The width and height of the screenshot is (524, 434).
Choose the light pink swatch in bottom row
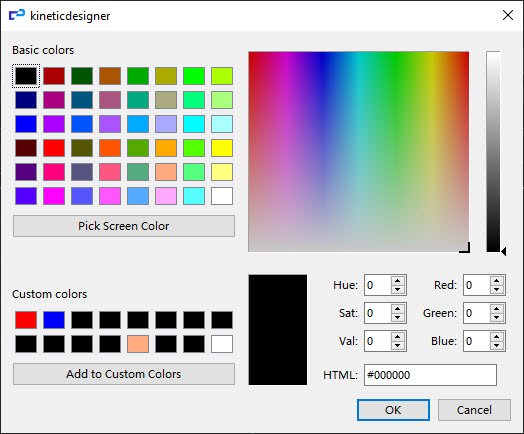tap(166, 196)
